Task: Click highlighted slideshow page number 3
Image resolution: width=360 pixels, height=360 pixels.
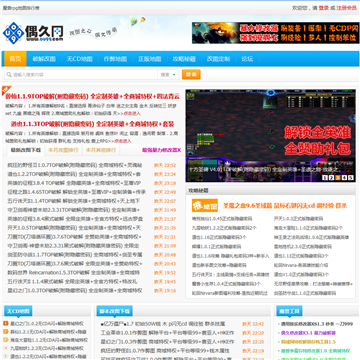Action: point(338,178)
